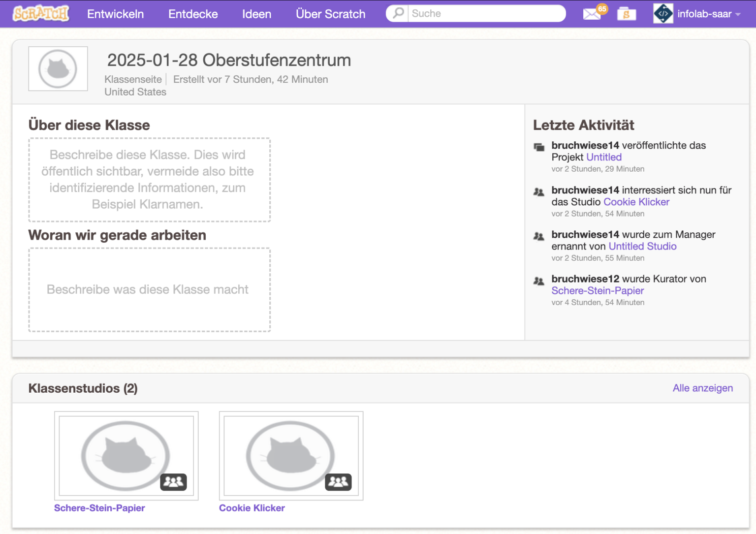Viewport: 756px width, 534px height.
Task: Open the Schere-Stein-Papier studio thumbnail
Action: click(x=126, y=456)
